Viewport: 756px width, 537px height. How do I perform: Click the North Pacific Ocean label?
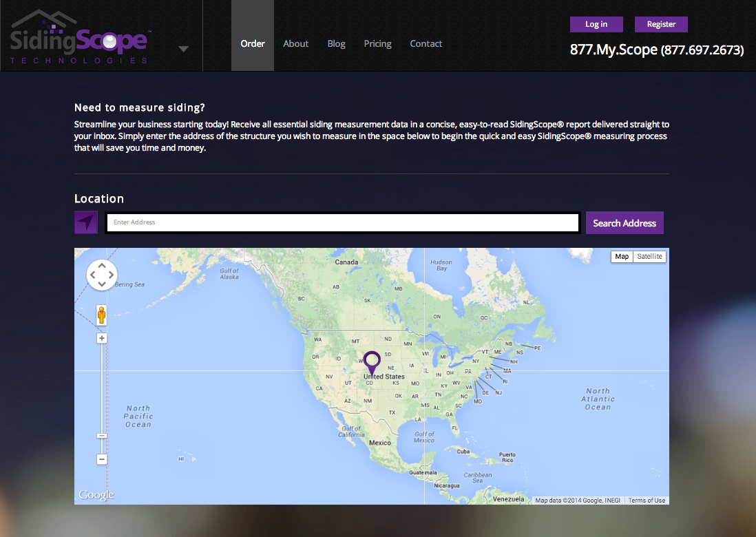click(138, 417)
